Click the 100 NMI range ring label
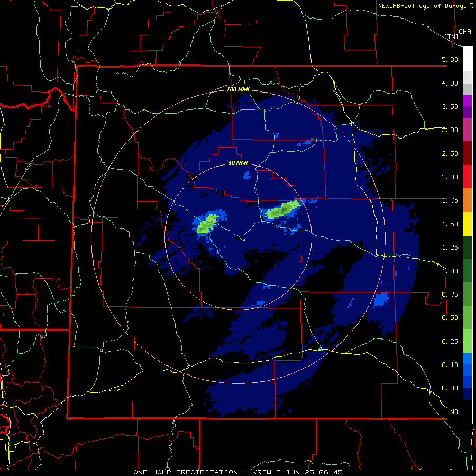Screen dimensions: 476x476 pos(239,89)
